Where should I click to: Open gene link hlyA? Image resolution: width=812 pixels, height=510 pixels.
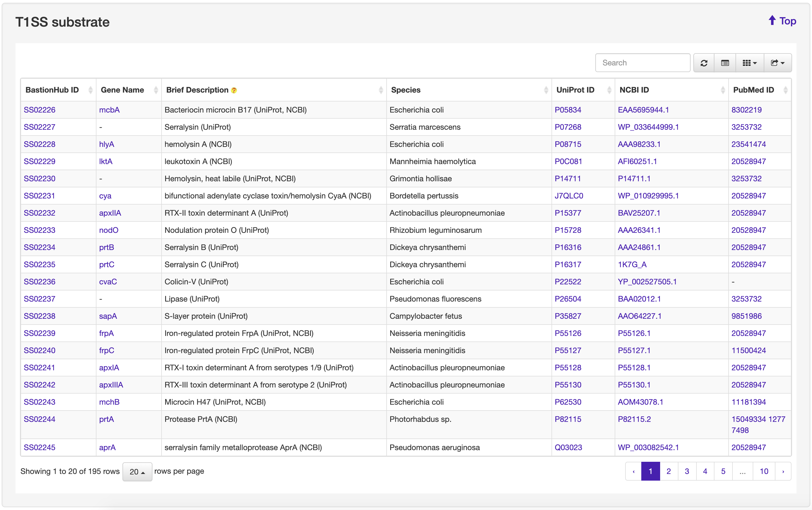tap(107, 144)
